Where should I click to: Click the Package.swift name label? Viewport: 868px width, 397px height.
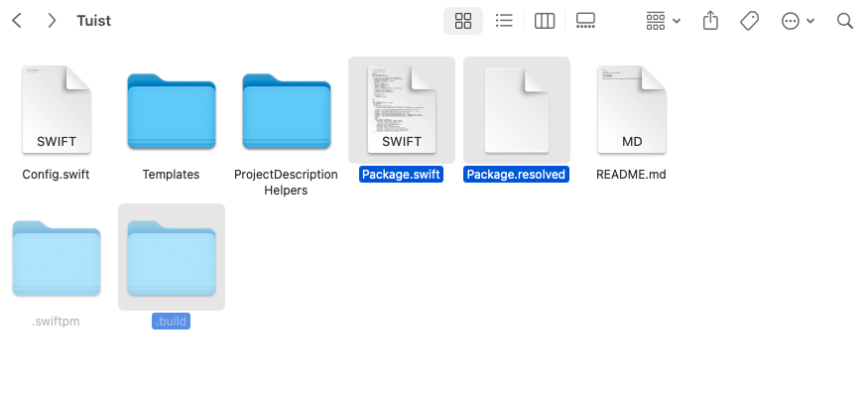402,175
